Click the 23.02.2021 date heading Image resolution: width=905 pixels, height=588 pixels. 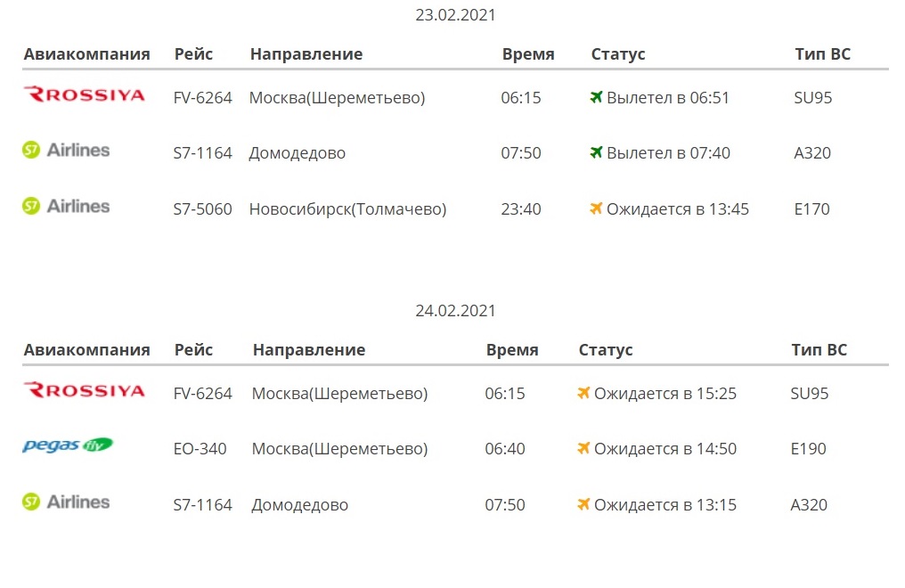click(455, 15)
